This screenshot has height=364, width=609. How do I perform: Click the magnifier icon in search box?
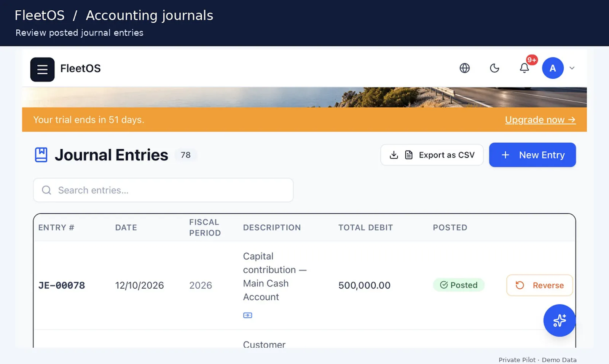click(46, 190)
